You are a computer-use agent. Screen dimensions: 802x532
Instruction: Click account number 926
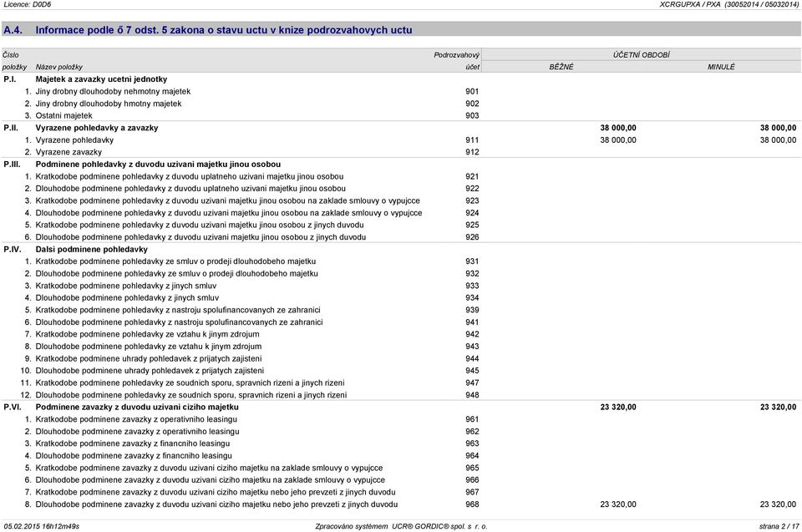click(472, 237)
